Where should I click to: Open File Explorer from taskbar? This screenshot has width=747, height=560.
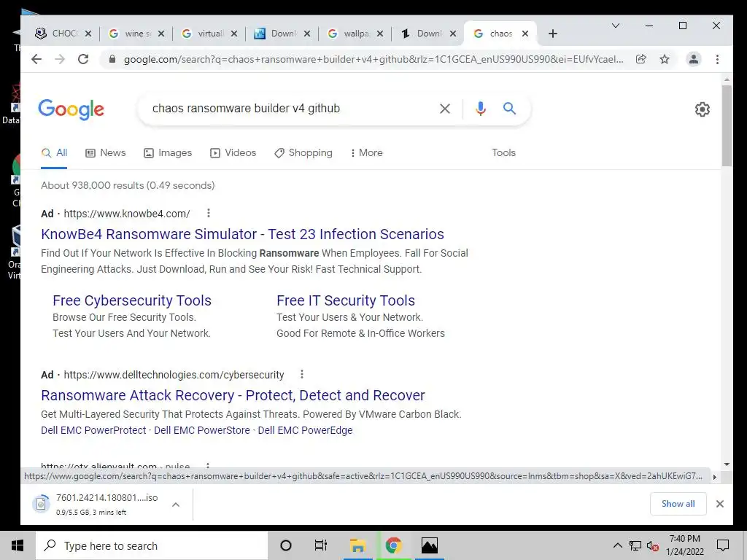coord(357,545)
